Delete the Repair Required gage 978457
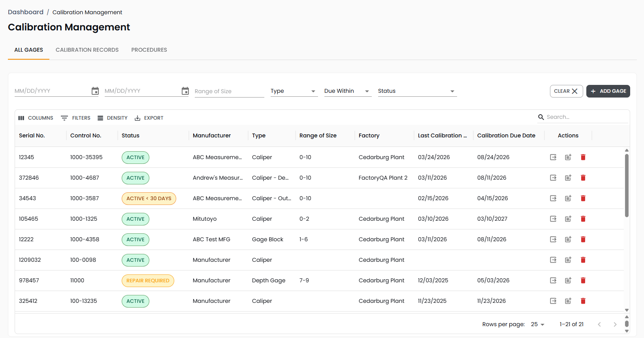This screenshot has height=338, width=644. coord(583,280)
